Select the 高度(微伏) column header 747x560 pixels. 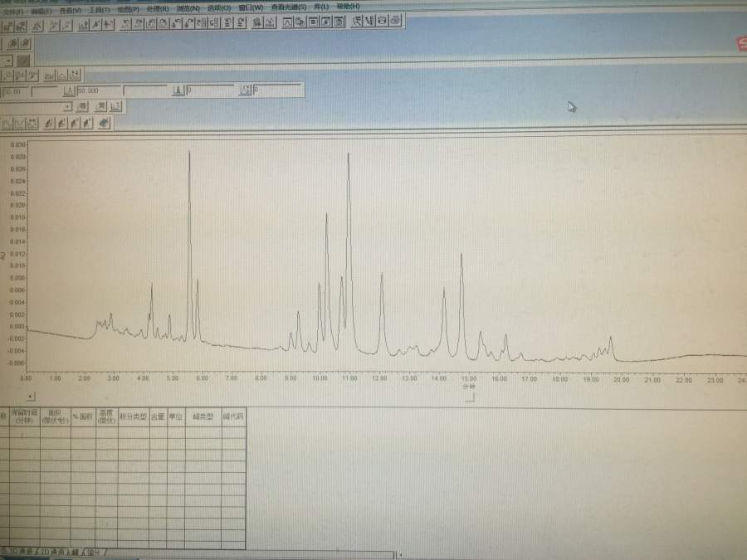coord(106,416)
